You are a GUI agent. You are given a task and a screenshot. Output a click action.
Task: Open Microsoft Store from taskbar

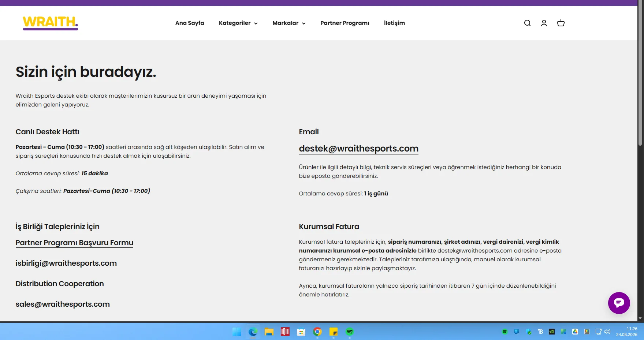pyautogui.click(x=301, y=332)
